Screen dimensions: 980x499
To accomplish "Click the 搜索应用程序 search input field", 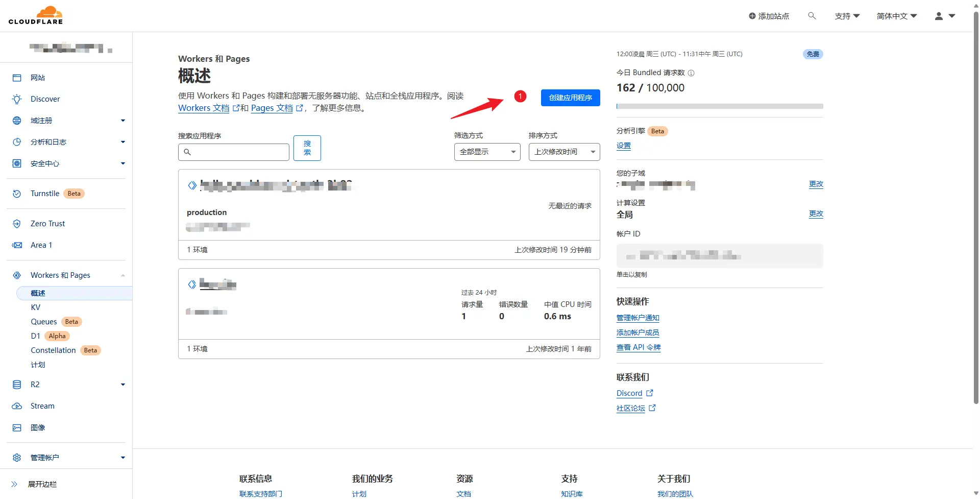I will click(233, 152).
